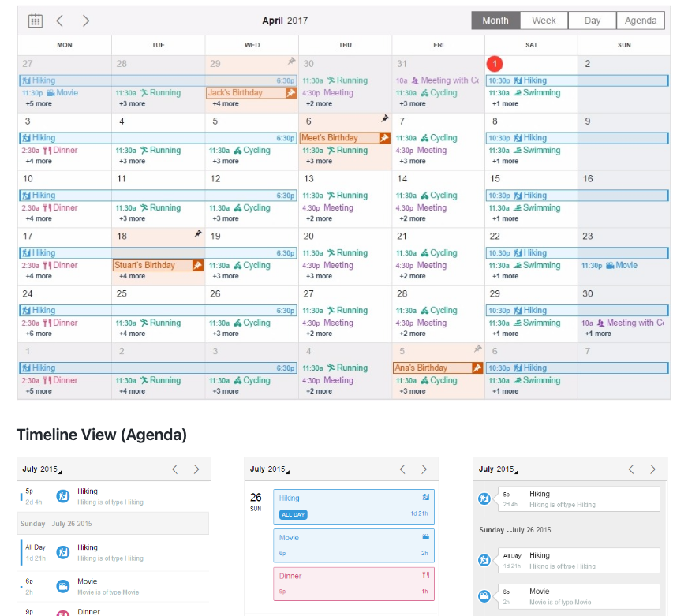Previous arrow in middle agenda panel
The image size is (688, 616).
(x=402, y=469)
